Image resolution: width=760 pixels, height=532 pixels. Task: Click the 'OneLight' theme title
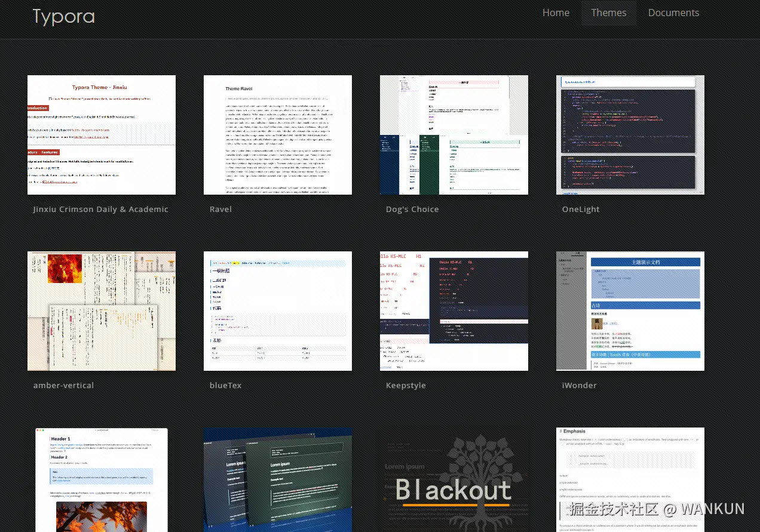click(581, 209)
